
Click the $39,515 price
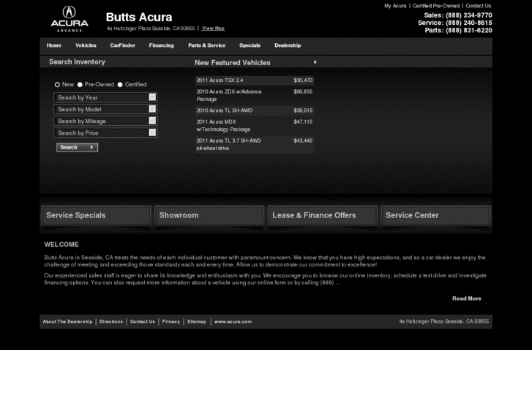(x=303, y=111)
